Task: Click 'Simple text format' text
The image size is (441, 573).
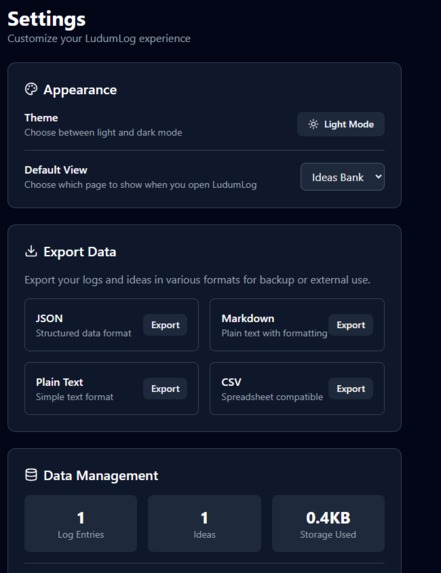Action: coord(75,397)
